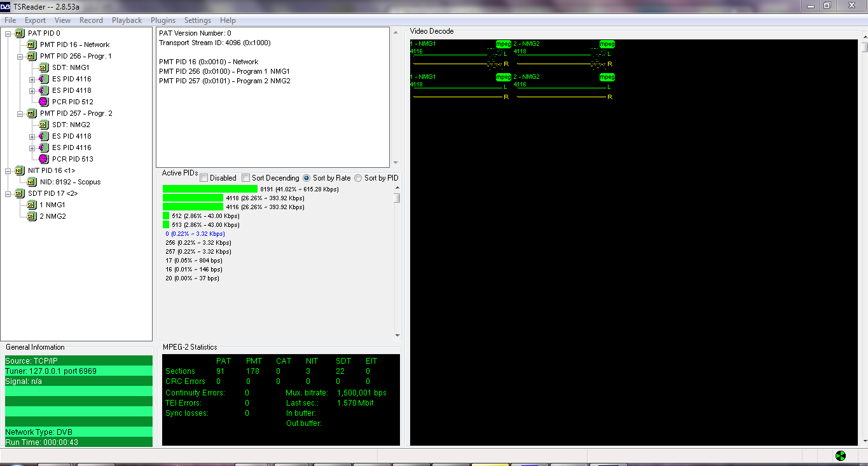This screenshot has height=466, width=868.
Task: Collapse the PMT PID 257 - Progr. 2 node
Action: pyautogui.click(x=20, y=113)
